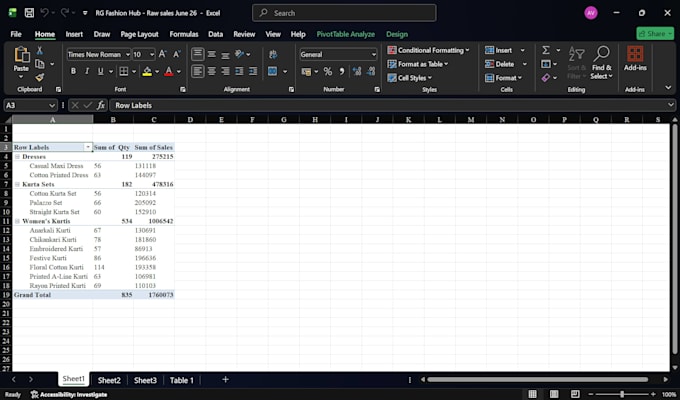Collapse the Kurta Sets pivot group

(x=17, y=184)
